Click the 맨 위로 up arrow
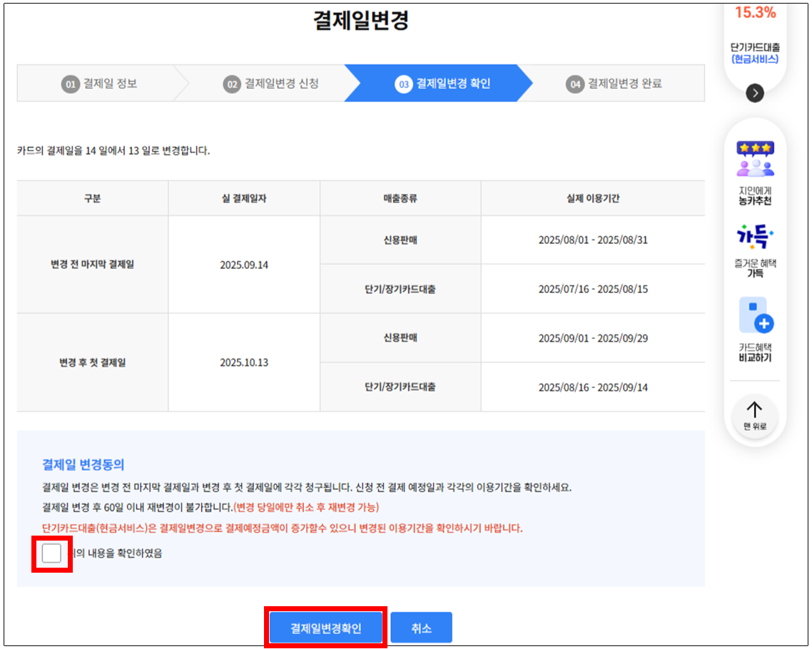 click(x=754, y=411)
